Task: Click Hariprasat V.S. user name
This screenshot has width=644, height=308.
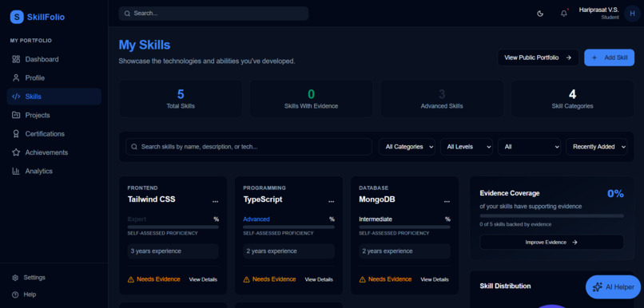Action: click(x=598, y=10)
